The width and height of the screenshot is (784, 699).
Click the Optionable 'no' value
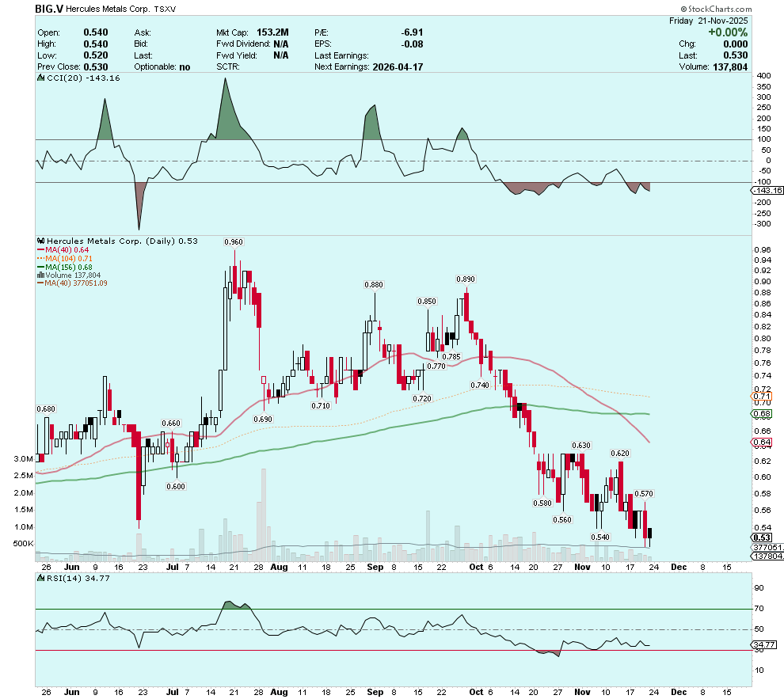185,67
